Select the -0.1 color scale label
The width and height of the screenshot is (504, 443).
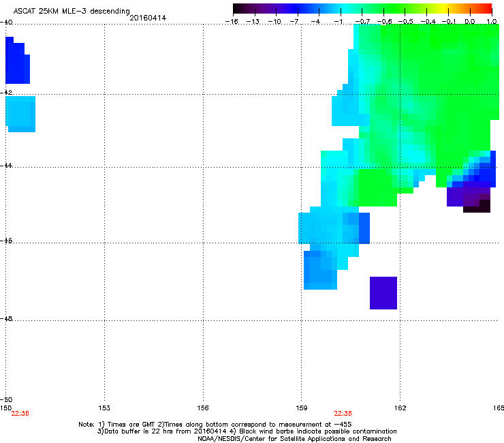pos(449,22)
